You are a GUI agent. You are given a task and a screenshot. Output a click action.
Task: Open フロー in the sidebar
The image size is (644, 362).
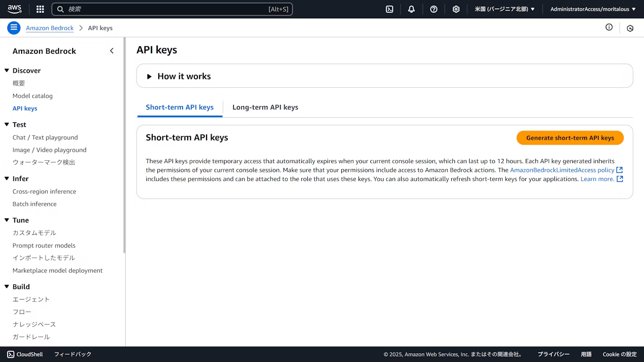click(x=22, y=312)
